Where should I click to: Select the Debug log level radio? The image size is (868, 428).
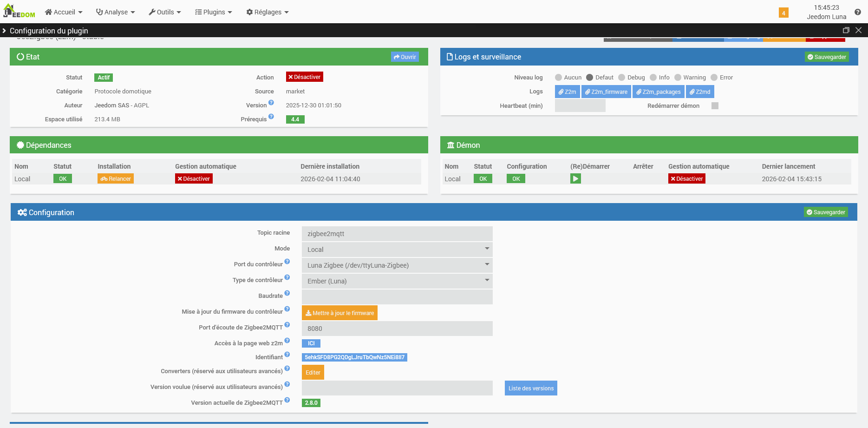[622, 78]
